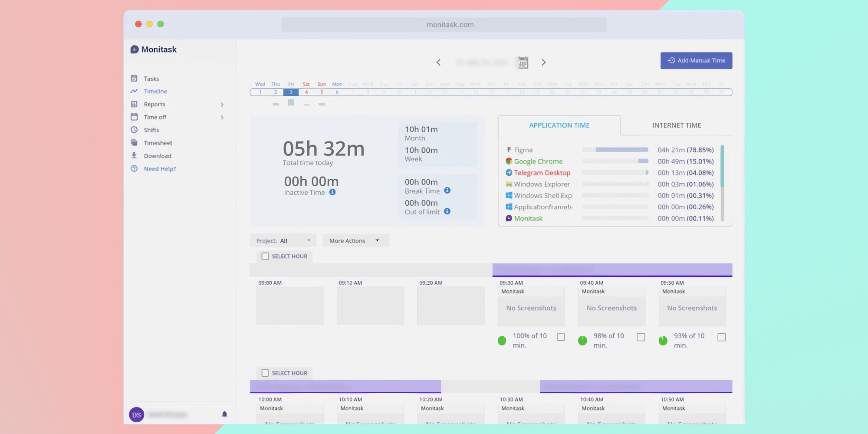Check the 09:30 AM 100% interval checkbox
Screen dimensions: 868x434
[x=561, y=337]
